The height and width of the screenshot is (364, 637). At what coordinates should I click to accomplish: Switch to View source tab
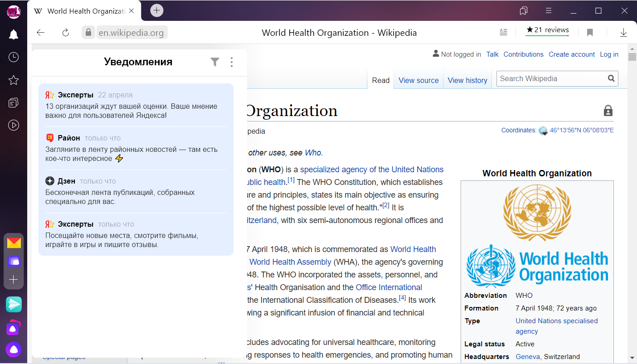tap(418, 80)
